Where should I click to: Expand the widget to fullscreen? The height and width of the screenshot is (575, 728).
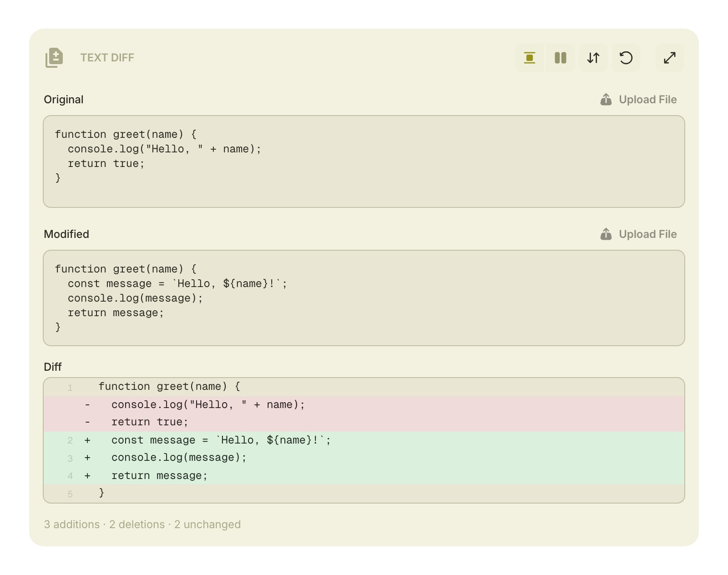(669, 58)
